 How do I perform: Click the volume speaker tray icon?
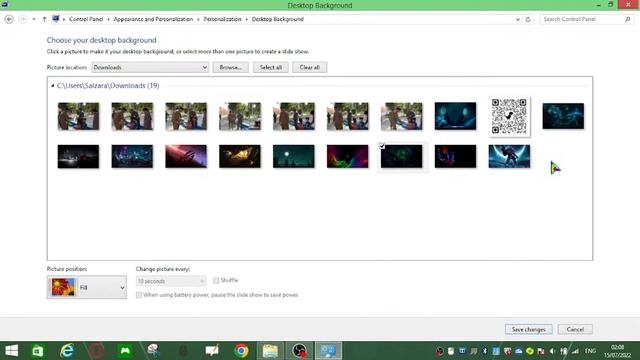click(x=552, y=351)
